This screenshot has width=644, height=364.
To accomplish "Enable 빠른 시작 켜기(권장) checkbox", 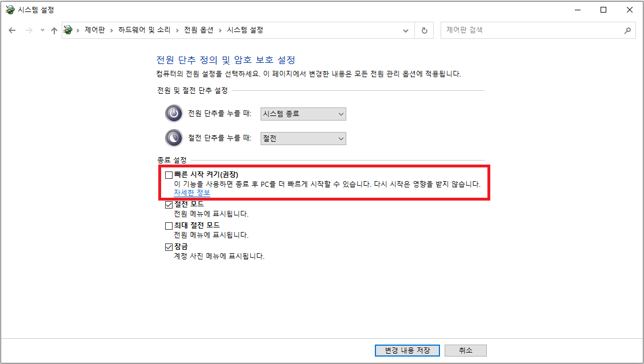I will 169,175.
